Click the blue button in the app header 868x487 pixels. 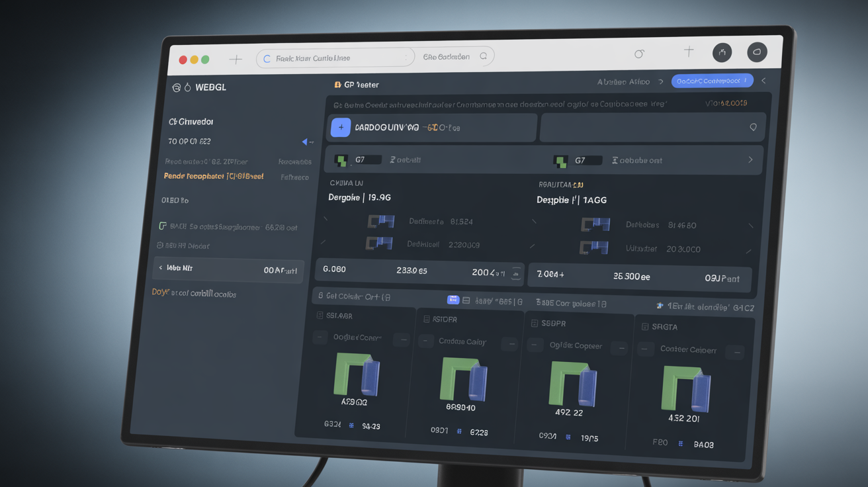(x=712, y=81)
